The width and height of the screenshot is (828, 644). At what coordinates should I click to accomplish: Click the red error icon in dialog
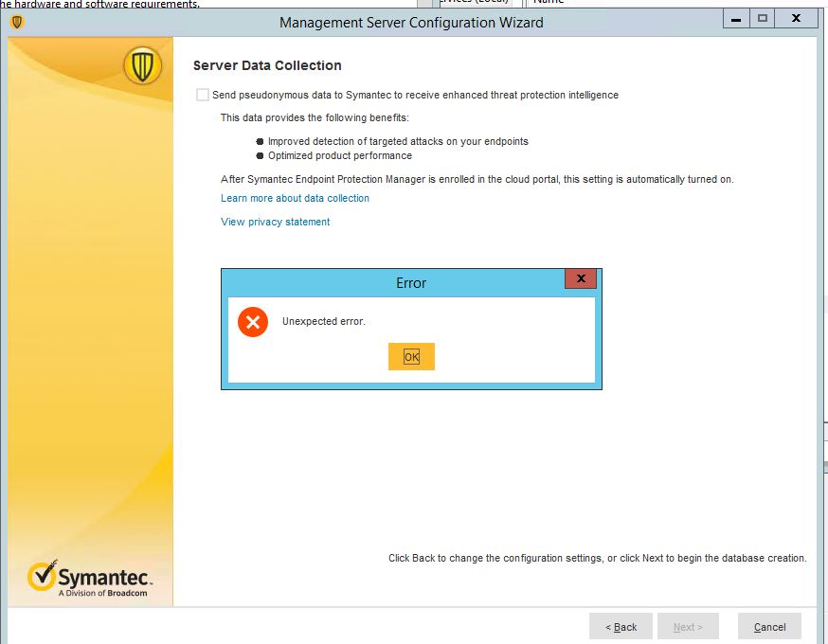click(x=253, y=322)
